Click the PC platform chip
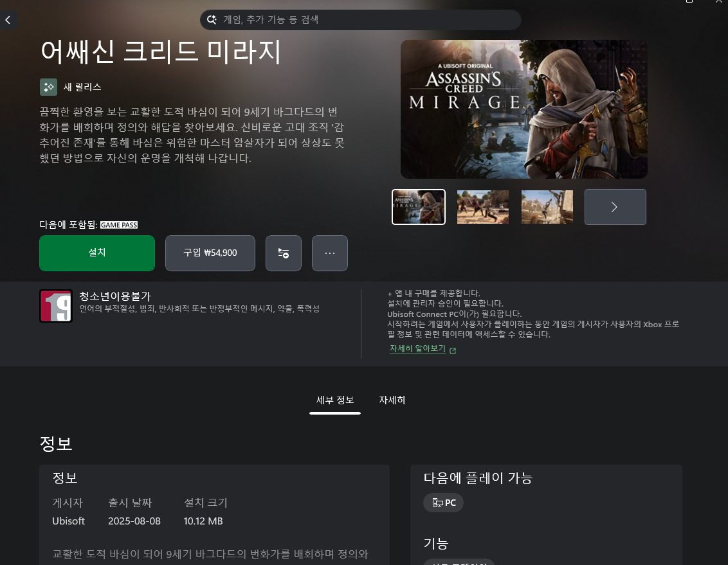This screenshot has width=728, height=565. tap(443, 503)
